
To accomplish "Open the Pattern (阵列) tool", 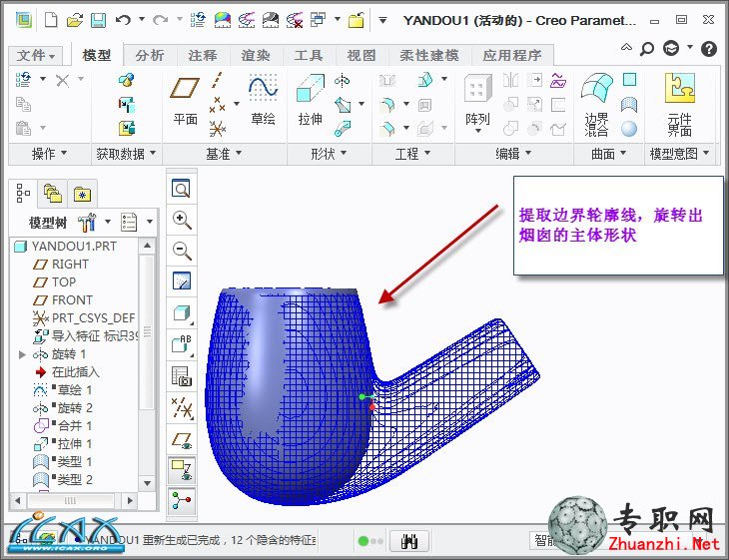I will click(x=477, y=103).
